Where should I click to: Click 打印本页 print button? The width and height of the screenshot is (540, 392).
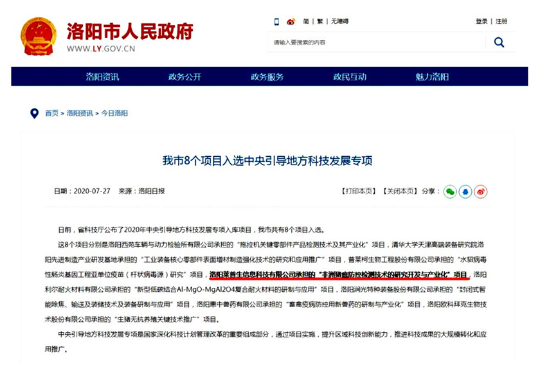358,191
